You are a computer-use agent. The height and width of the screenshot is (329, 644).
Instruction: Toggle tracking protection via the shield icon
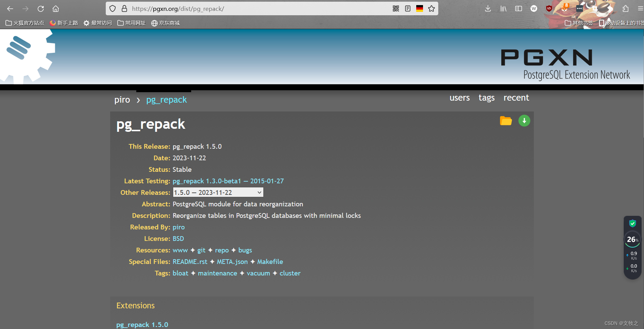(x=112, y=8)
